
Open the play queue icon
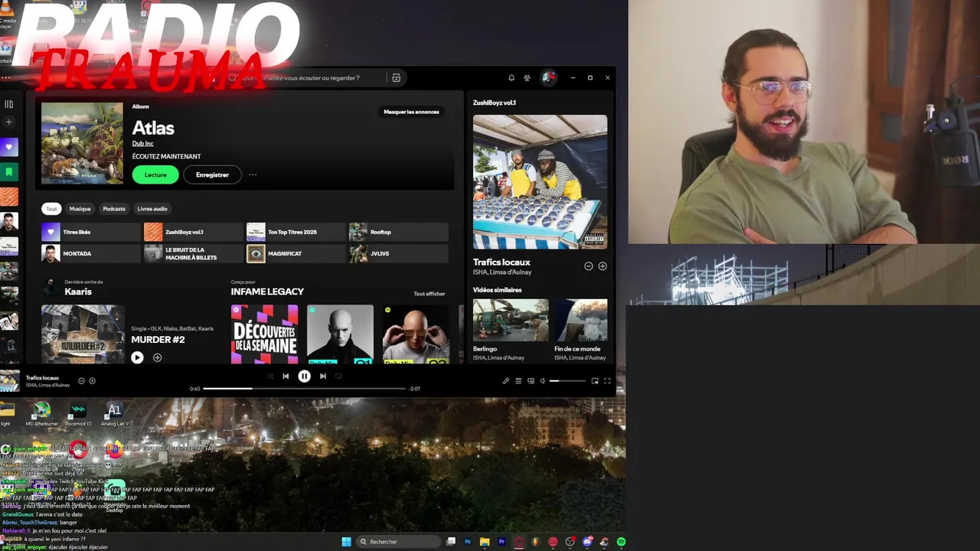[518, 380]
